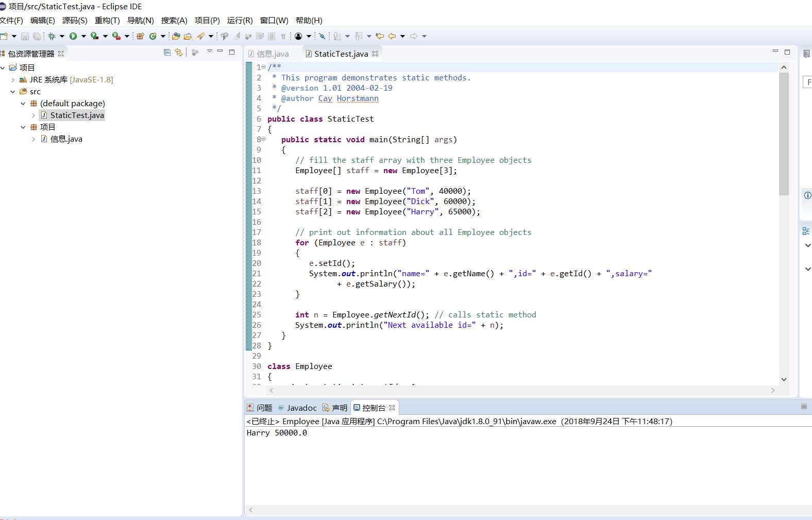Collapse the main method fold marker at line 8
This screenshot has height=520, width=812.
[x=264, y=139]
